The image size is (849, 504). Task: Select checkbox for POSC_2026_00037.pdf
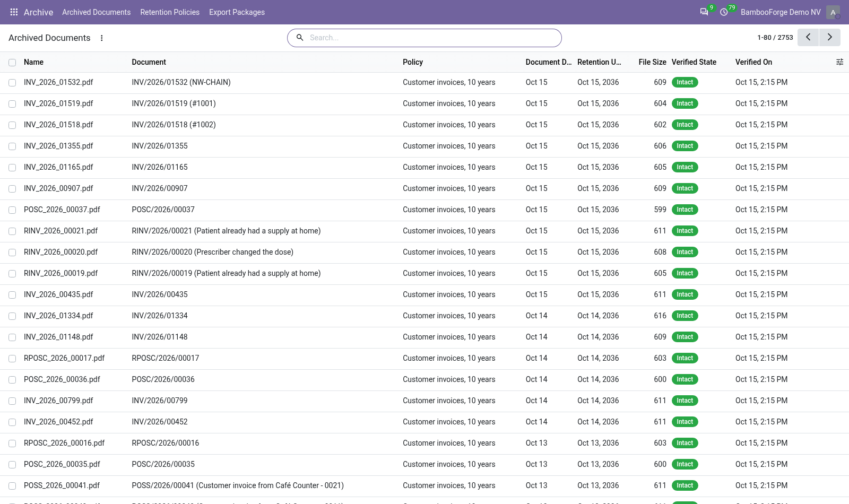pos(12,210)
